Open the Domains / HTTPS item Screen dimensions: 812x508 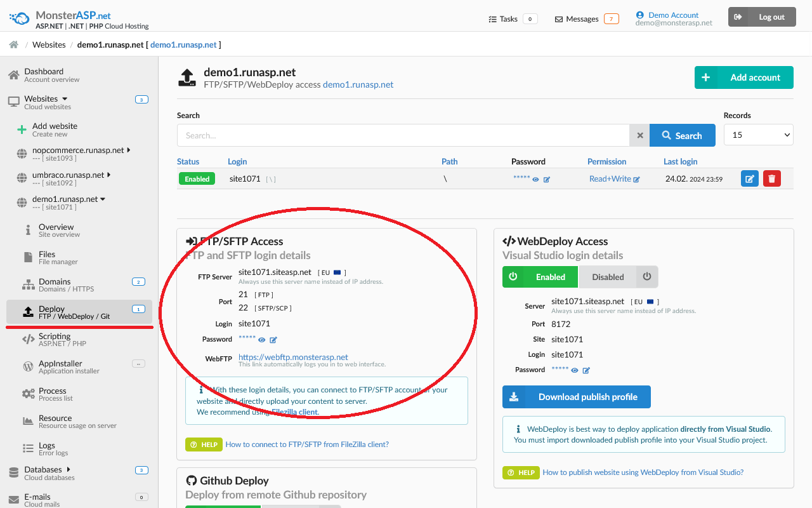tap(85, 284)
